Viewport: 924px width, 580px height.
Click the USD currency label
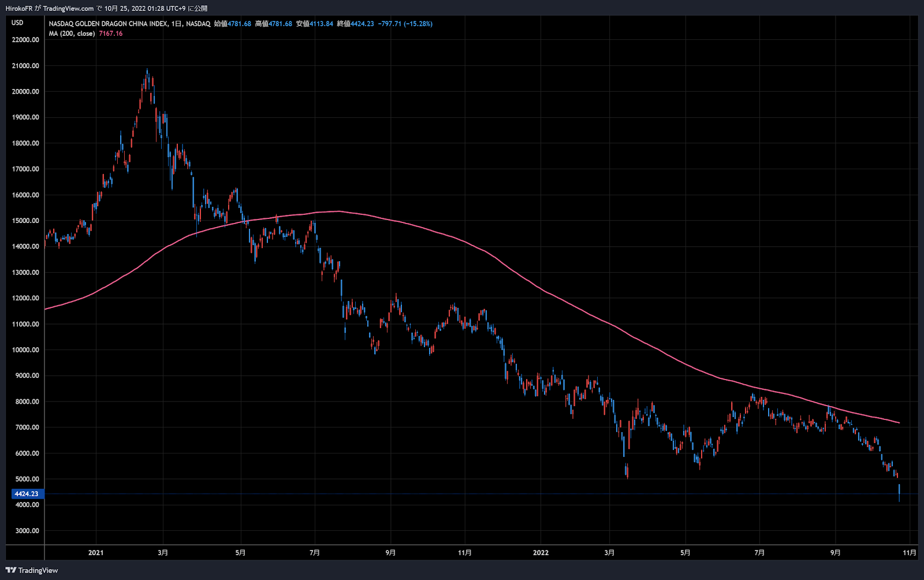pyautogui.click(x=17, y=23)
